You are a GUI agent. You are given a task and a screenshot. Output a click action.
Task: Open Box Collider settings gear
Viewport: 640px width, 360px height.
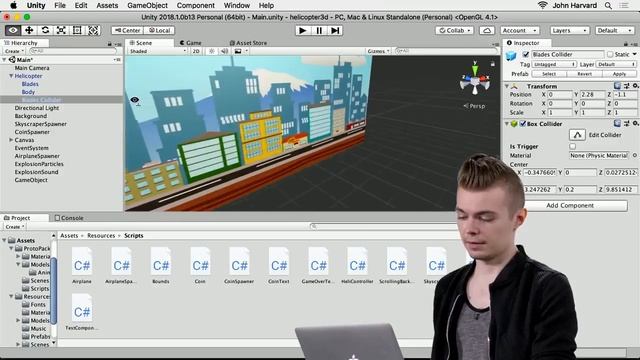pyautogui.click(x=635, y=123)
